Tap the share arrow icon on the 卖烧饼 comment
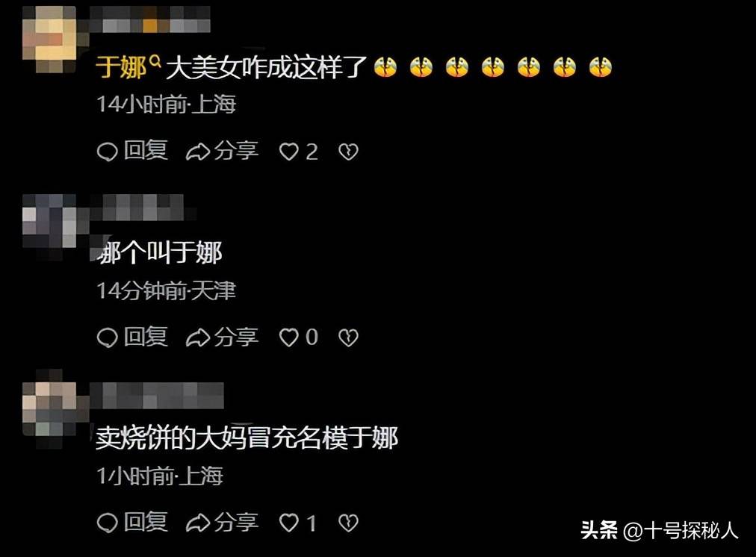The height and width of the screenshot is (557, 756). pos(198,523)
